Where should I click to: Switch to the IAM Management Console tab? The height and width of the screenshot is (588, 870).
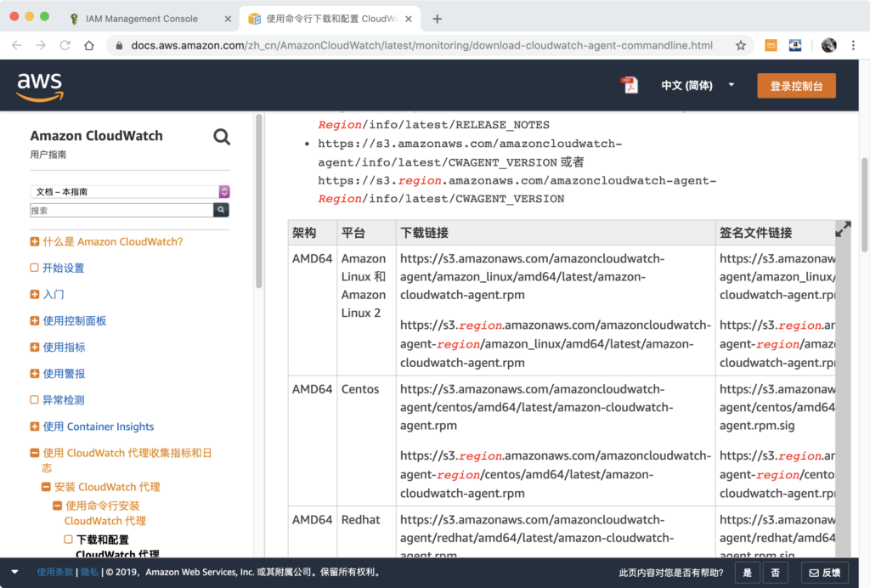tap(142, 19)
